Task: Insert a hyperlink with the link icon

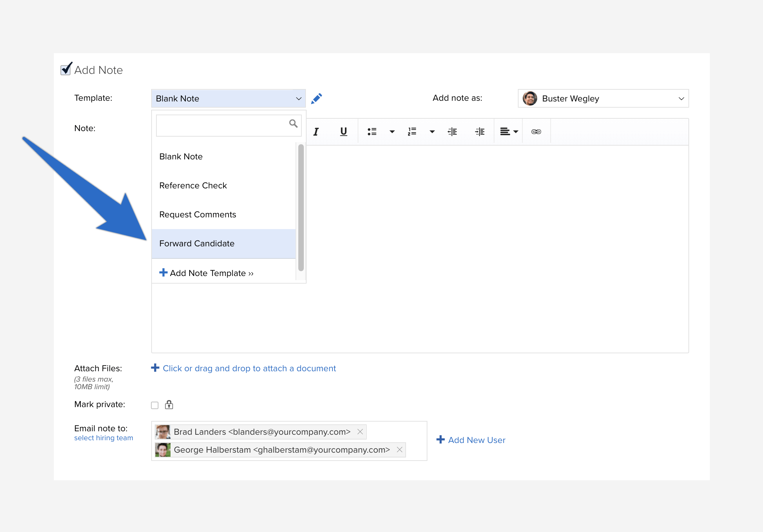Action: [536, 132]
